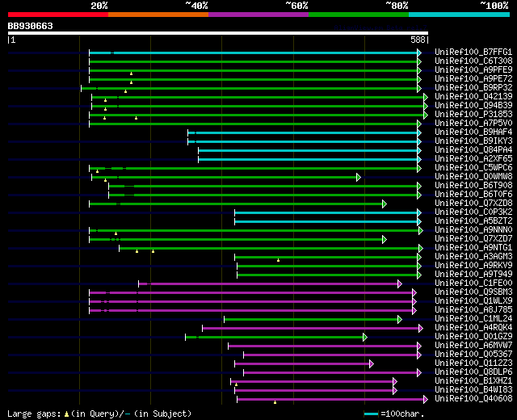
Task: Click the arrowhead ending the Q112Z3 alignment
Action: tap(372, 364)
